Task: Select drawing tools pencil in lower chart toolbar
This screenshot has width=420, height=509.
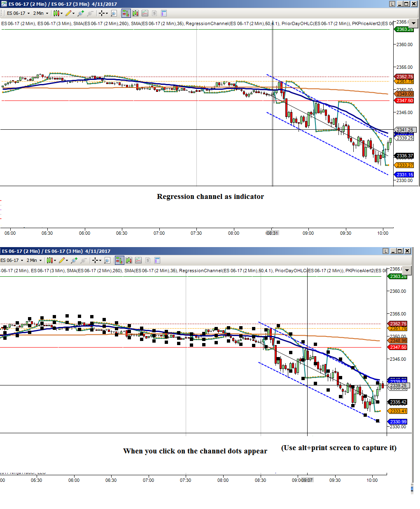Action: pos(62,260)
